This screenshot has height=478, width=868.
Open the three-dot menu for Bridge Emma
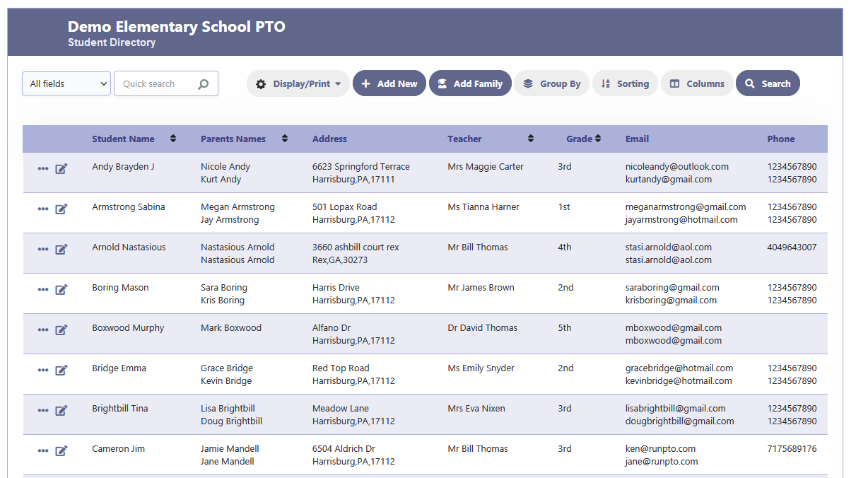pos(43,370)
